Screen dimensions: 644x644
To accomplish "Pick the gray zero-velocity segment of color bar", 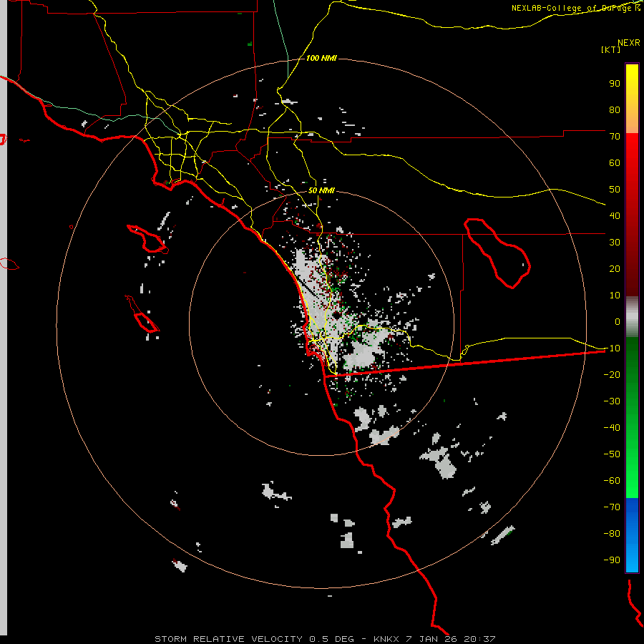I will pos(632,317).
